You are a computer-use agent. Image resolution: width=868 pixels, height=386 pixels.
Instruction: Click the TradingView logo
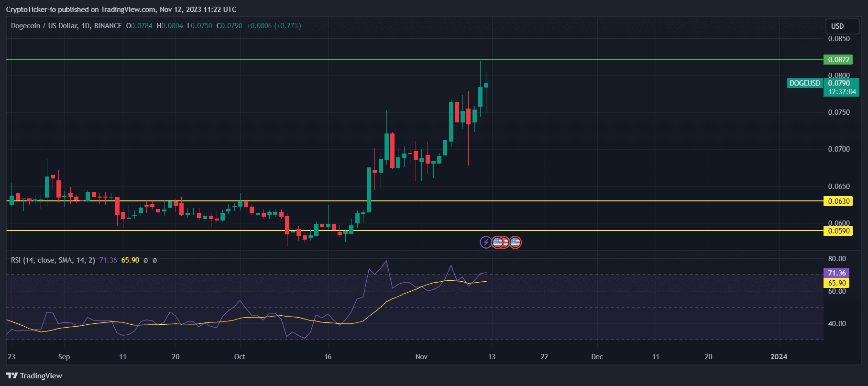point(34,375)
